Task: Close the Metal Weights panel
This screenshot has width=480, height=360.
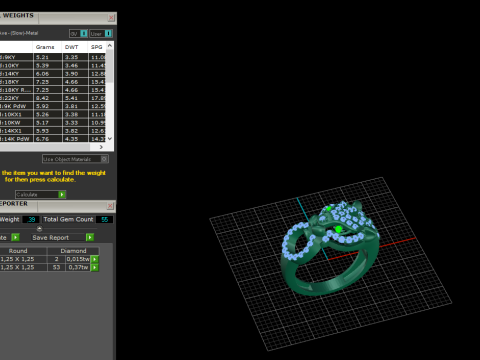Action: (x=111, y=18)
